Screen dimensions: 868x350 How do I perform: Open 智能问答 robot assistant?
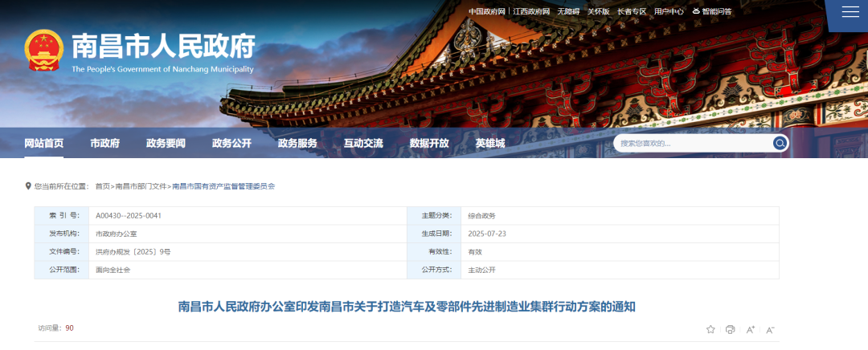coord(711,11)
